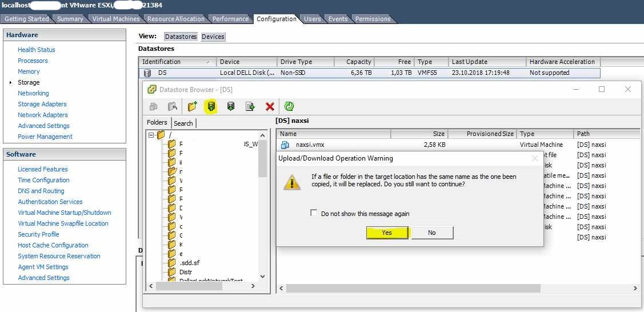Select the Folders tab in browser
The image size is (644, 312).
click(x=157, y=122)
